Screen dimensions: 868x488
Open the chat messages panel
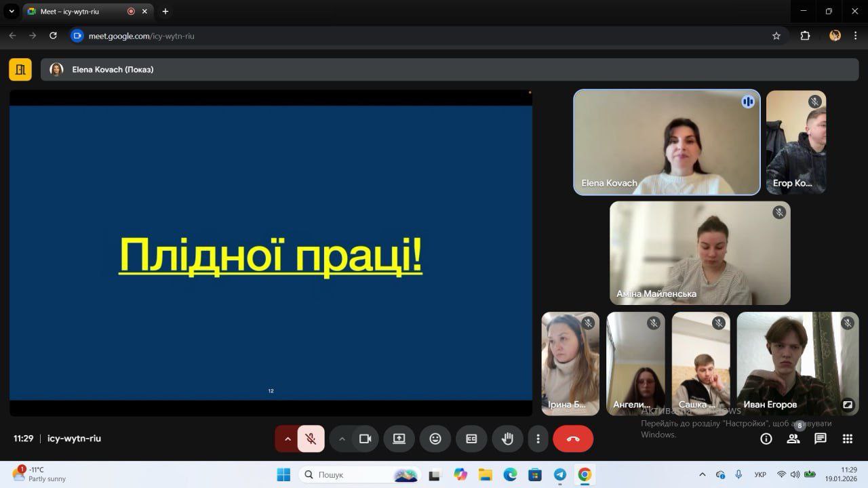(x=821, y=439)
